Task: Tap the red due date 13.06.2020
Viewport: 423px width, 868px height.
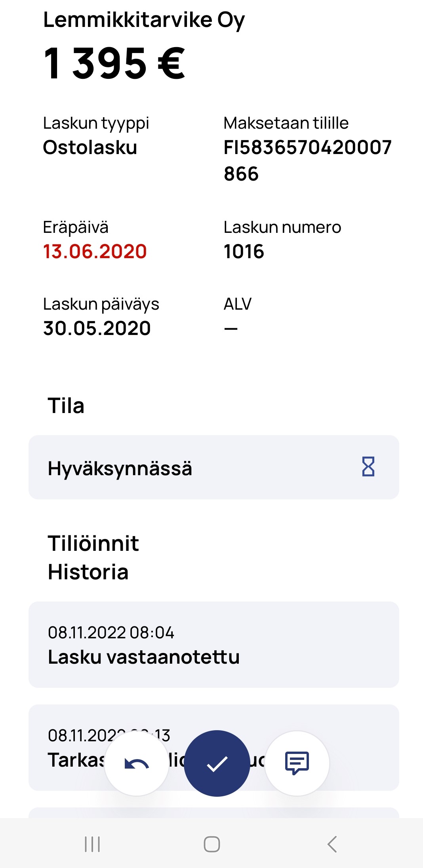Action: point(95,251)
